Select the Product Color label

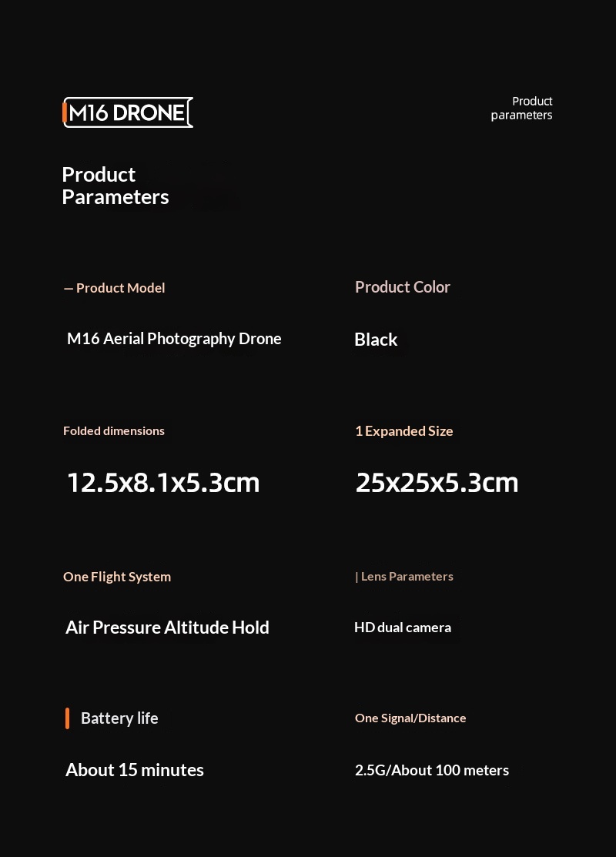402,287
